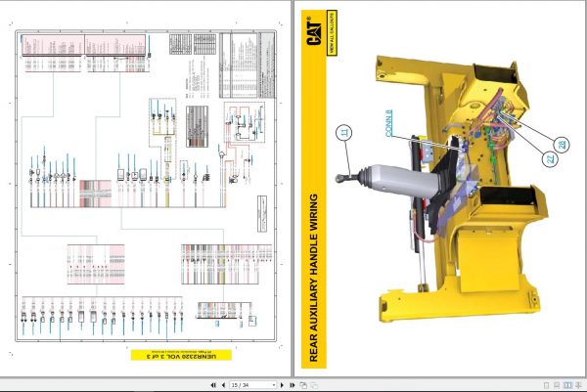Image resolution: width=587 pixels, height=392 pixels.
Task: Select continuous scrolling page layout
Action: tap(557, 385)
